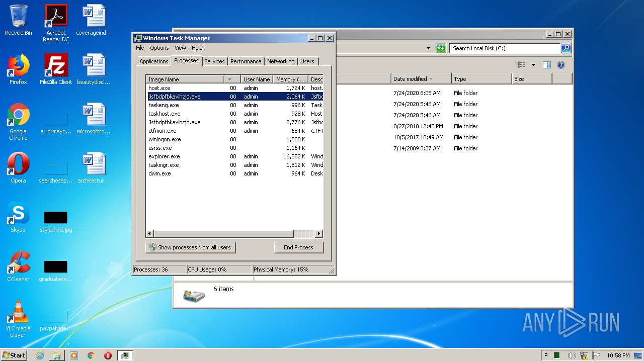Click the Opera icon in the taskbar
The width and height of the screenshot is (644, 362).
(108, 355)
